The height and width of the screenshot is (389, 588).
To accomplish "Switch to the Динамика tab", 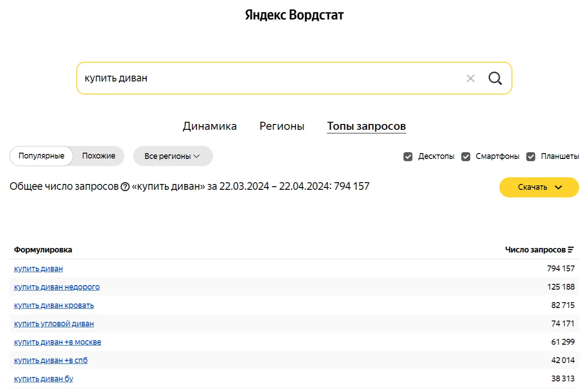I will tap(210, 126).
